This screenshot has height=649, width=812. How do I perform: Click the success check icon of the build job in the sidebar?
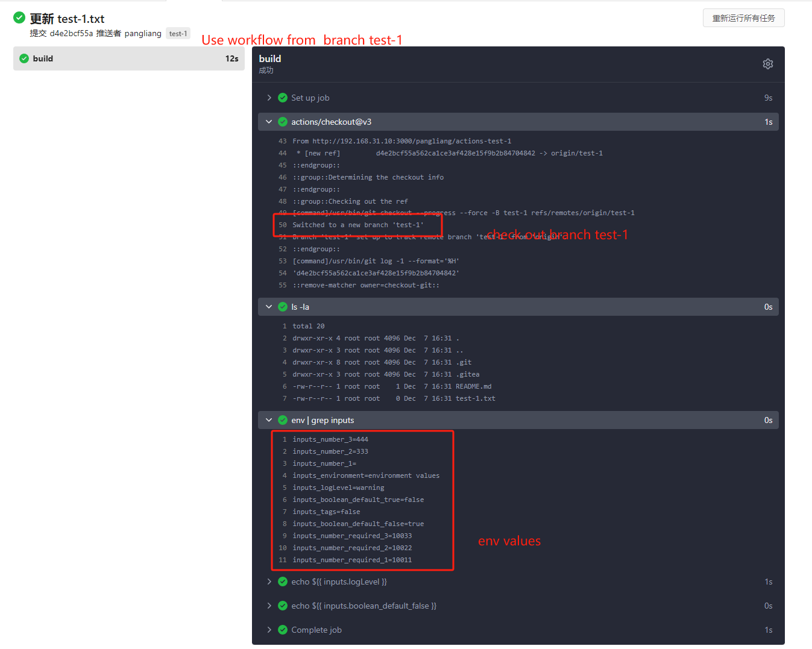click(24, 58)
